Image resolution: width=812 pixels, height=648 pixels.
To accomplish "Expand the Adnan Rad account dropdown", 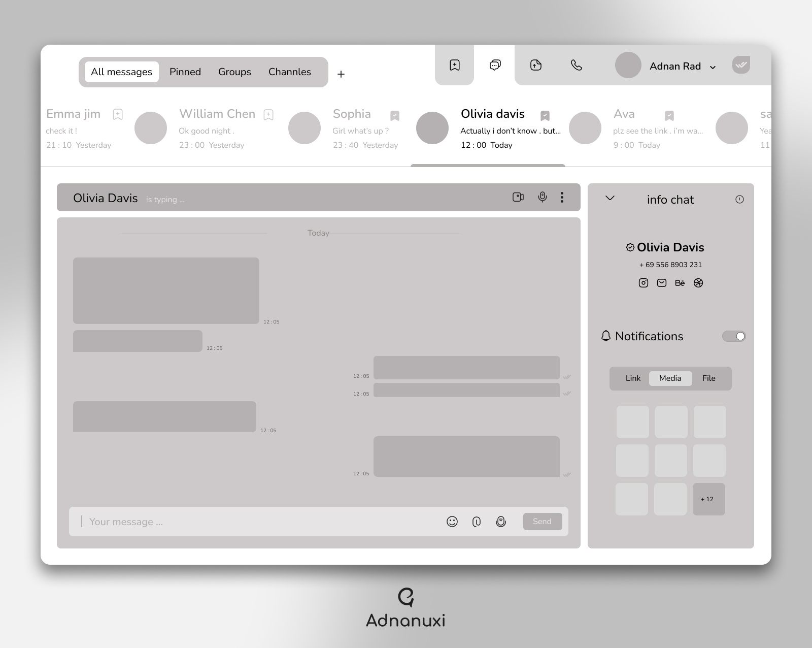I will tap(713, 67).
